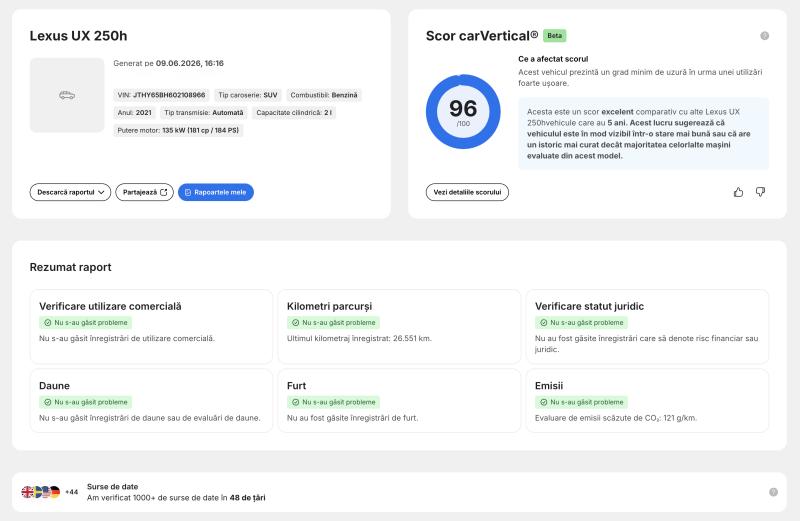Open the Kilometri parcurși card
The image size is (800, 521).
point(399,327)
